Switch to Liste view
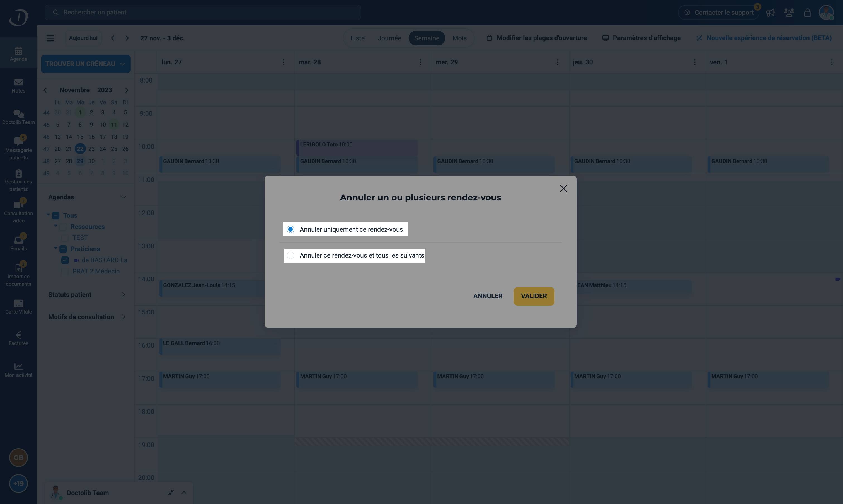 [357, 38]
